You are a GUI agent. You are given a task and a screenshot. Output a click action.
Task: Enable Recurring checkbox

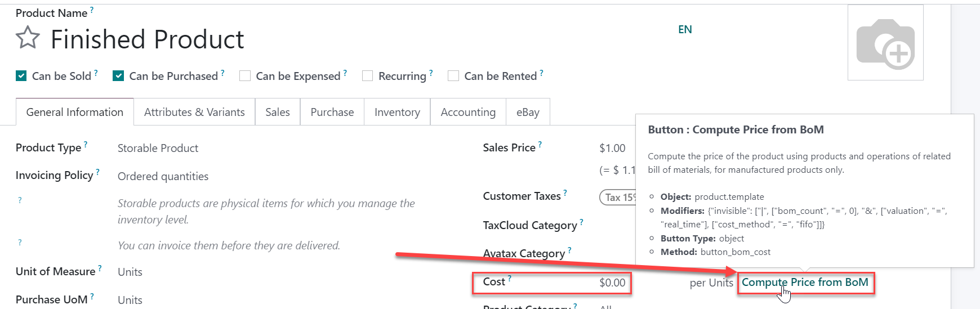368,76
